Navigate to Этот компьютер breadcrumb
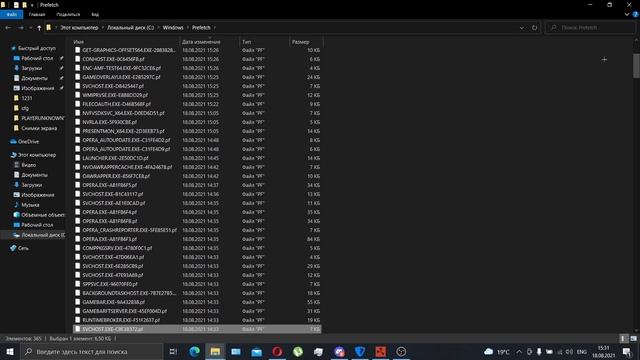 79,28
